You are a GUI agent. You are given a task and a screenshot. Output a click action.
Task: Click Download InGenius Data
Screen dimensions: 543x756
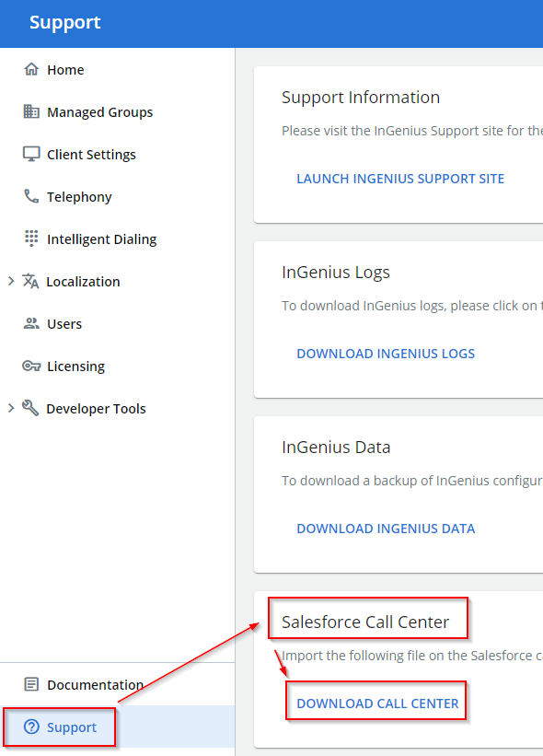[x=386, y=529]
